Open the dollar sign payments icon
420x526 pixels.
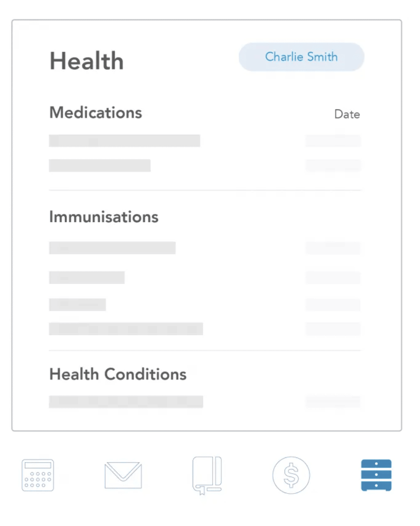[x=291, y=475]
